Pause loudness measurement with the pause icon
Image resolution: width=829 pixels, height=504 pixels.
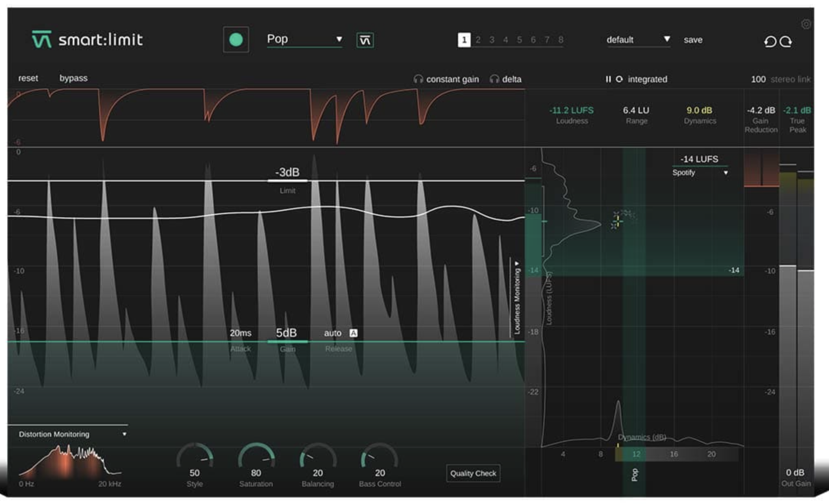[x=608, y=79]
